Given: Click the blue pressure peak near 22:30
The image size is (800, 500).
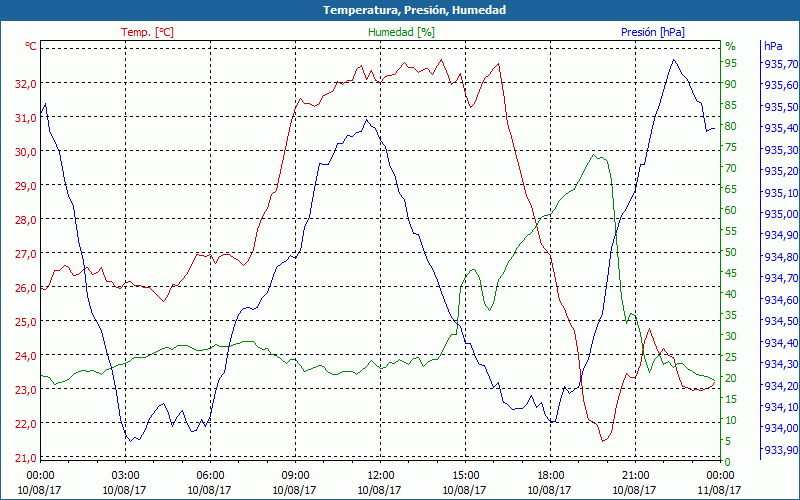Looking at the screenshot, I should [x=673, y=60].
